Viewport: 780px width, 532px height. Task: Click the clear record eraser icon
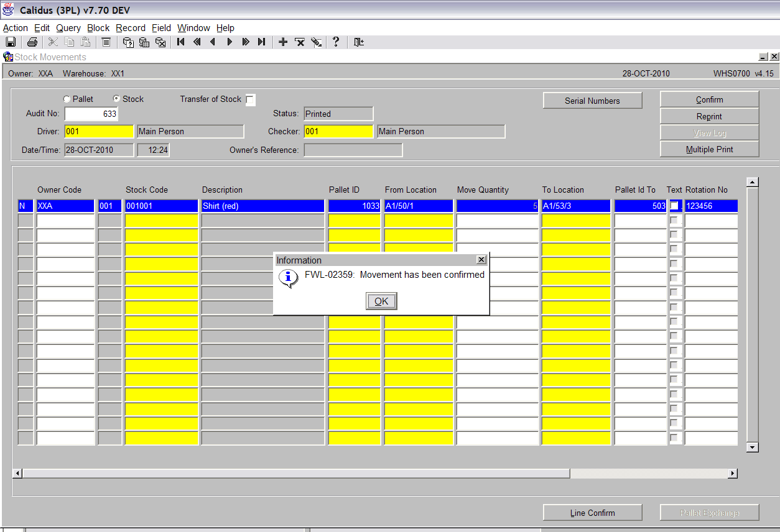pos(316,42)
